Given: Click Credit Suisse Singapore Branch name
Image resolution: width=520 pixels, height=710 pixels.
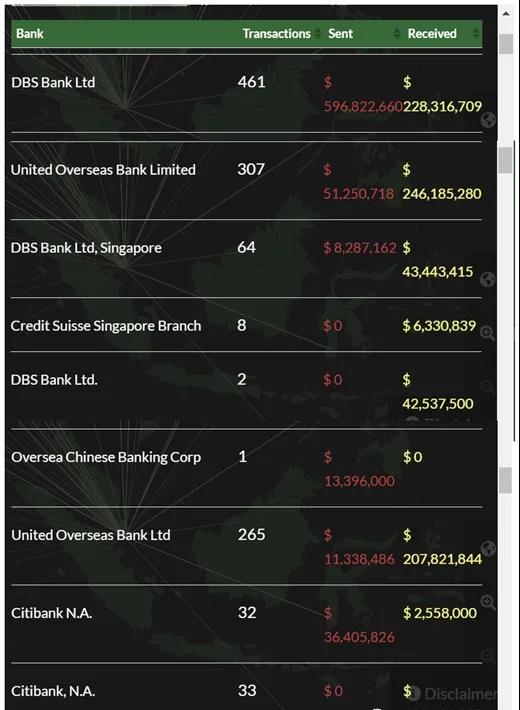Looking at the screenshot, I should pyautogui.click(x=106, y=326).
